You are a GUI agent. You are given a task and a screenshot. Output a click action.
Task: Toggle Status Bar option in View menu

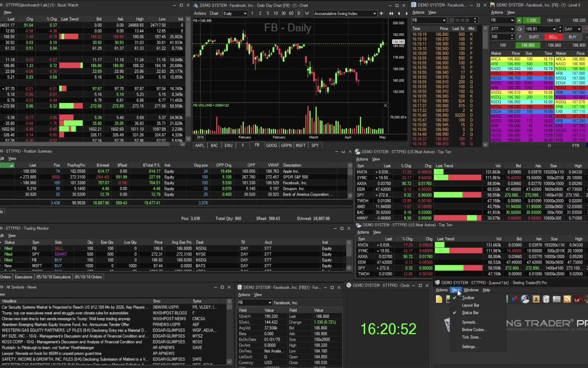470,312
